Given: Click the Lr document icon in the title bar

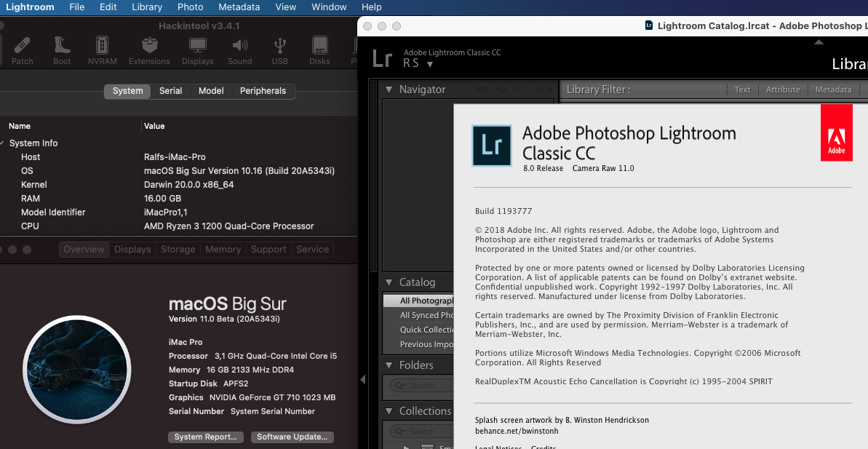Looking at the screenshot, I should (x=649, y=25).
